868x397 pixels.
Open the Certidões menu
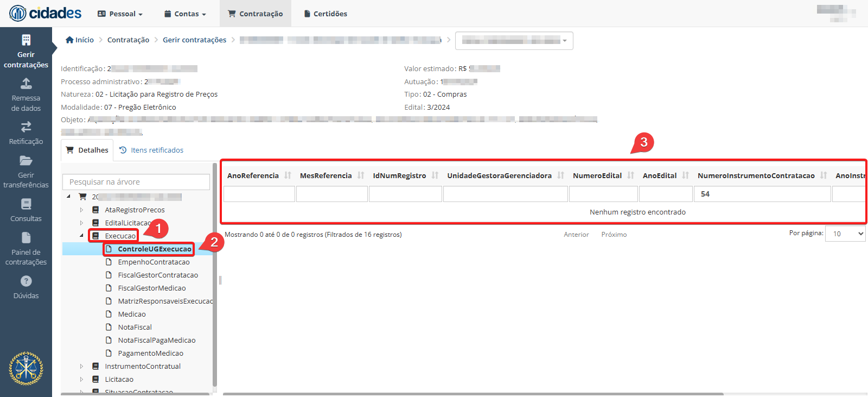click(x=325, y=14)
